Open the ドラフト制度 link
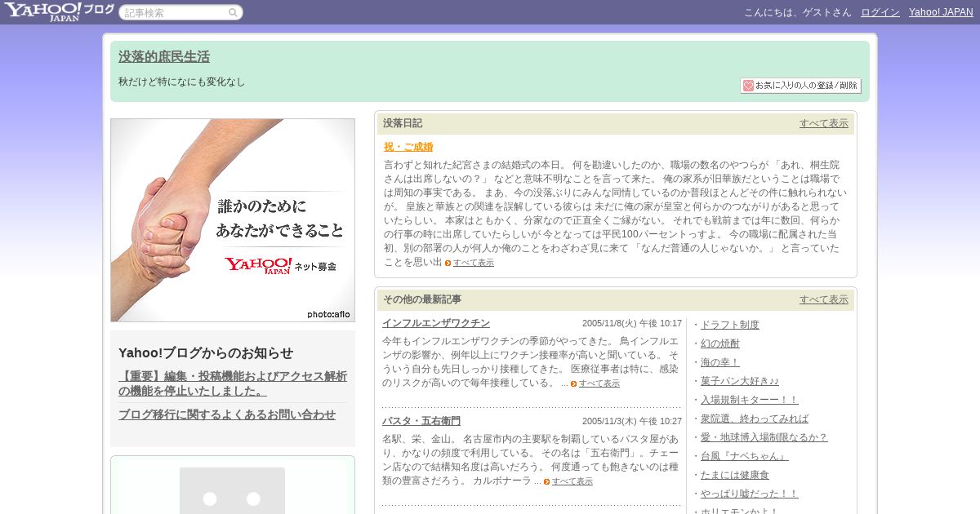Image resolution: width=980 pixels, height=514 pixels. (730, 325)
